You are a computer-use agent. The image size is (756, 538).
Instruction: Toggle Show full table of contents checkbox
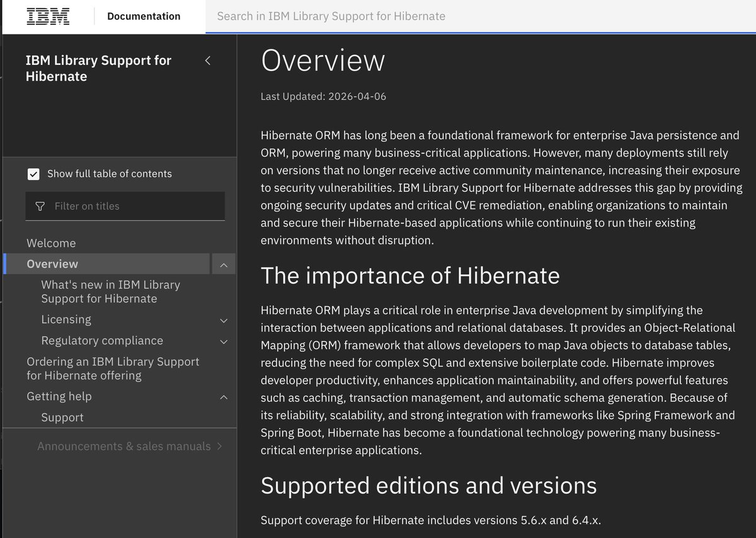33,174
